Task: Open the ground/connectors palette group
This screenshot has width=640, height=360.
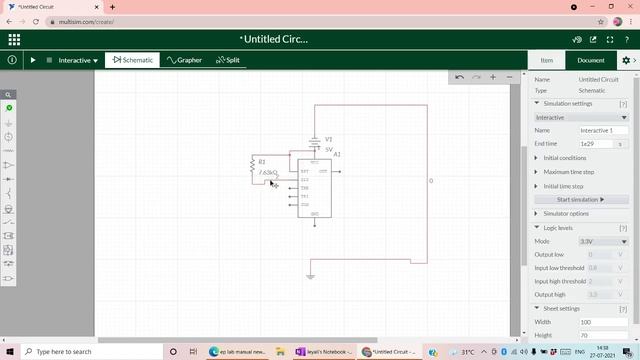Action: coord(9,123)
